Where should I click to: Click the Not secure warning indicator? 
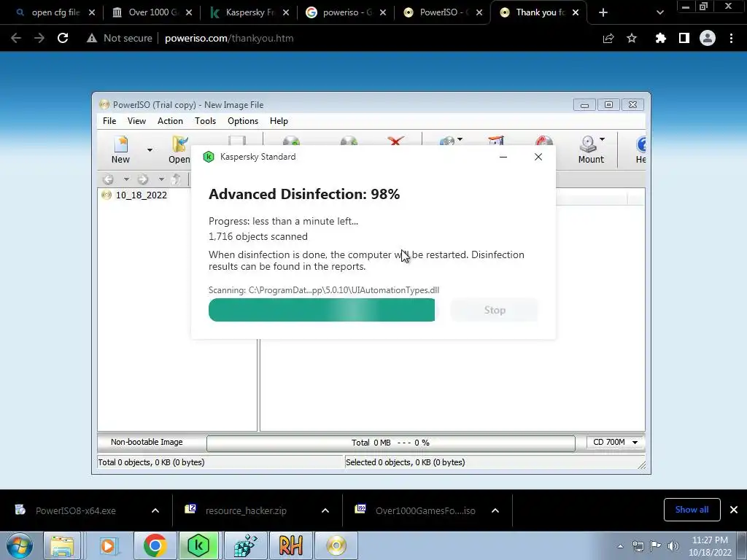(120, 38)
